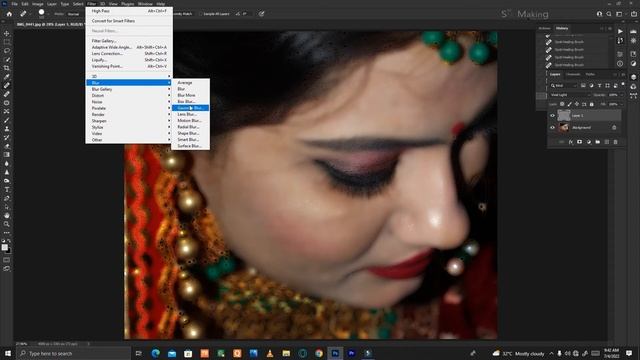Screen dimensions: 640x360
Task: Select the Clone Stamp tool
Action: click(x=7, y=129)
